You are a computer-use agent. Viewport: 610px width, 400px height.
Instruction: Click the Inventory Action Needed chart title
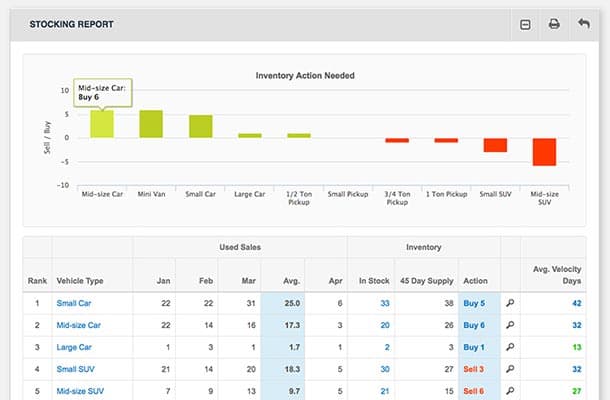coord(305,75)
